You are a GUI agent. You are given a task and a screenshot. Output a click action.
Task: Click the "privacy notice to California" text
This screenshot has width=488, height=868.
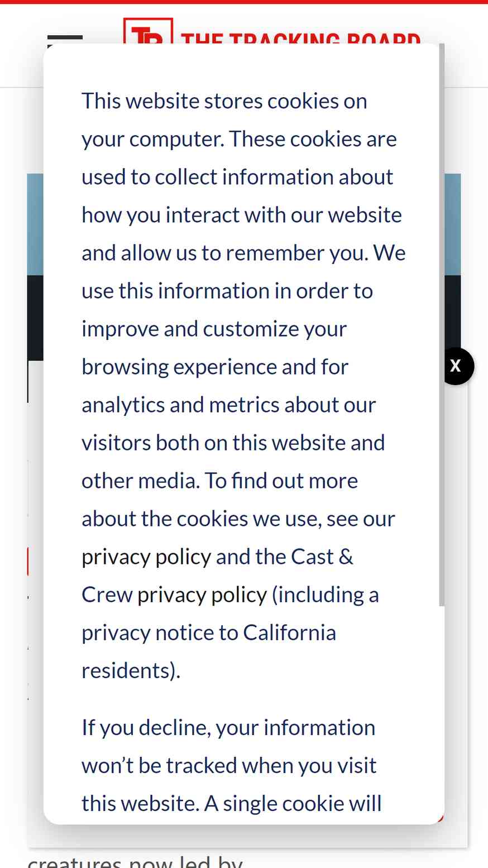pyautogui.click(x=209, y=633)
